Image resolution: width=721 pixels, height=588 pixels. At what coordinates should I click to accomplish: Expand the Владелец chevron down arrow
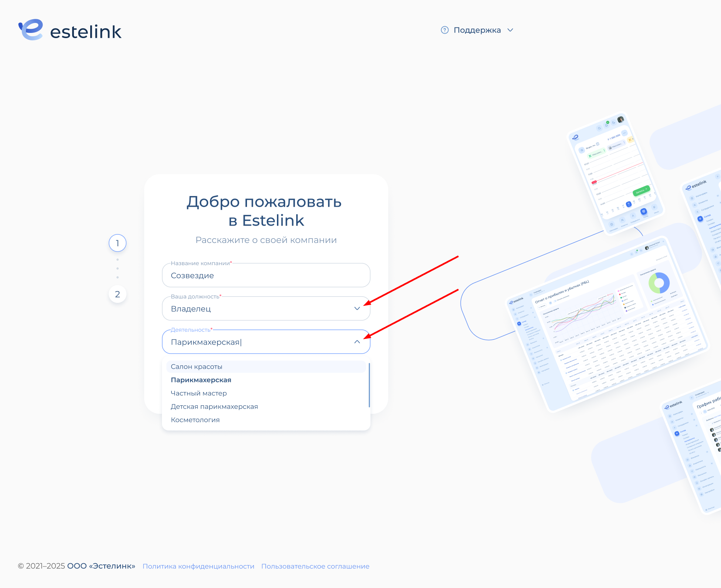click(x=357, y=308)
